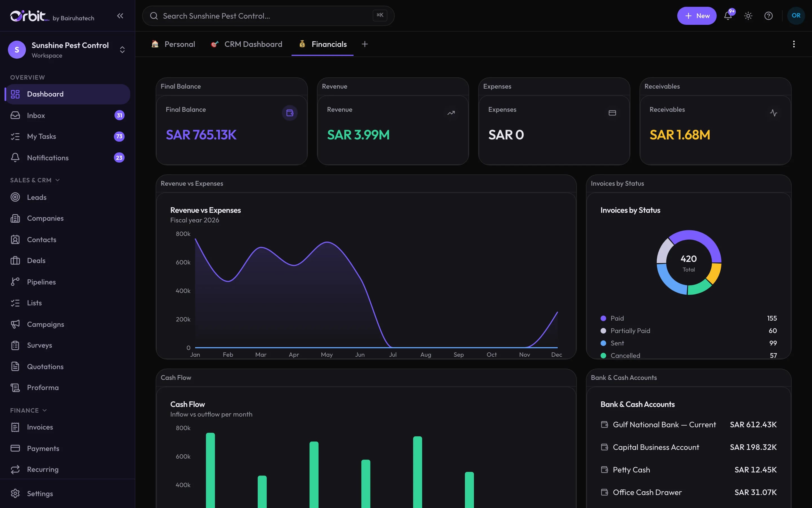Click the Payments card icon in sidebar
This screenshot has height=508, width=812.
click(x=15, y=448)
